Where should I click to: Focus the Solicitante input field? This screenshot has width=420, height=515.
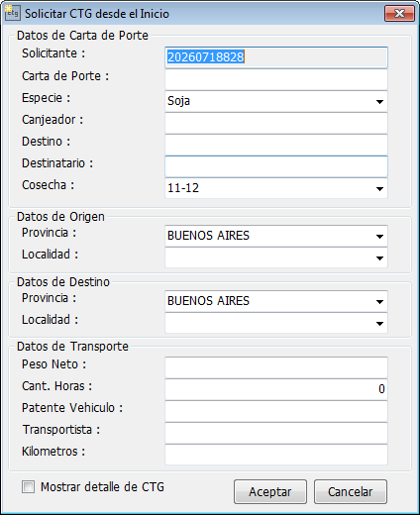276,57
